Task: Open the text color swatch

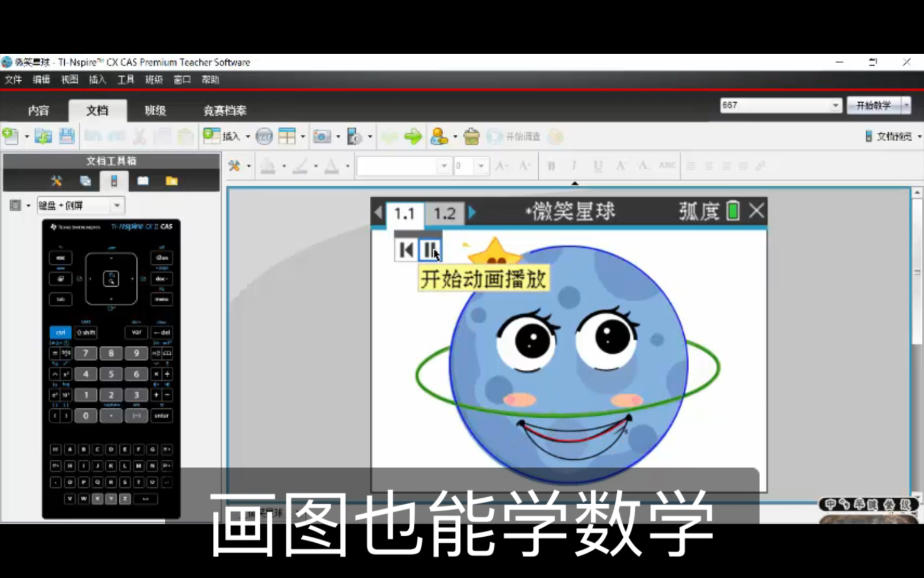Action: [x=331, y=166]
